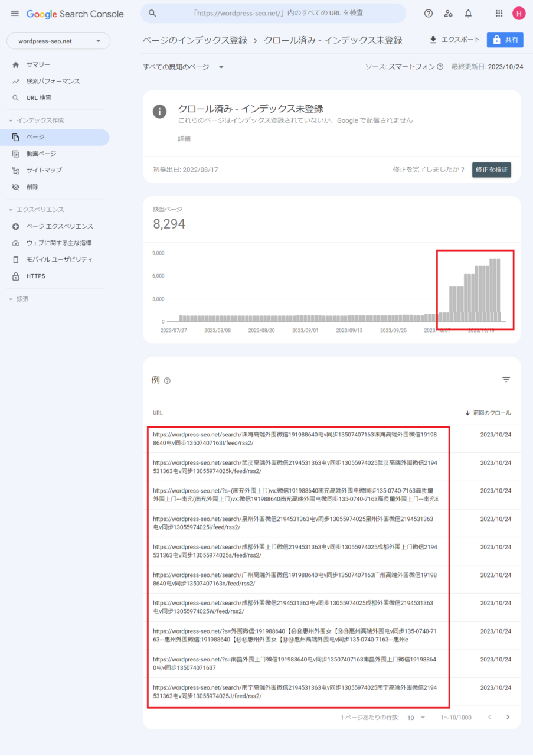Open モバイル ユーザビリティ report
This screenshot has height=756, width=533.
[54, 259]
